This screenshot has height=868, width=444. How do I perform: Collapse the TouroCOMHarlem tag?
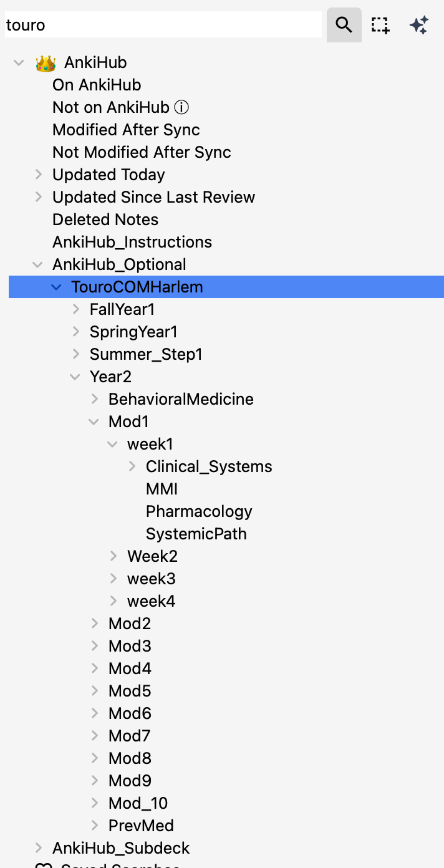point(57,287)
